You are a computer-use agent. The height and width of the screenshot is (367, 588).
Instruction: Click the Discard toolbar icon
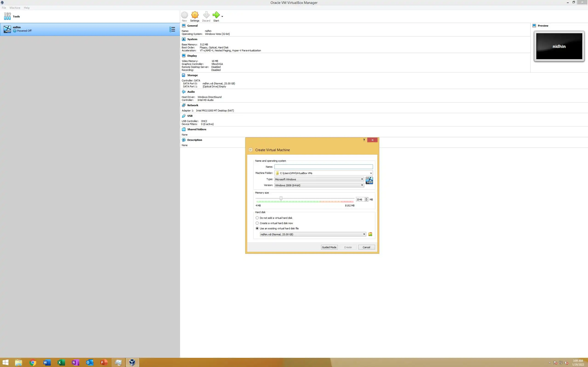click(206, 15)
